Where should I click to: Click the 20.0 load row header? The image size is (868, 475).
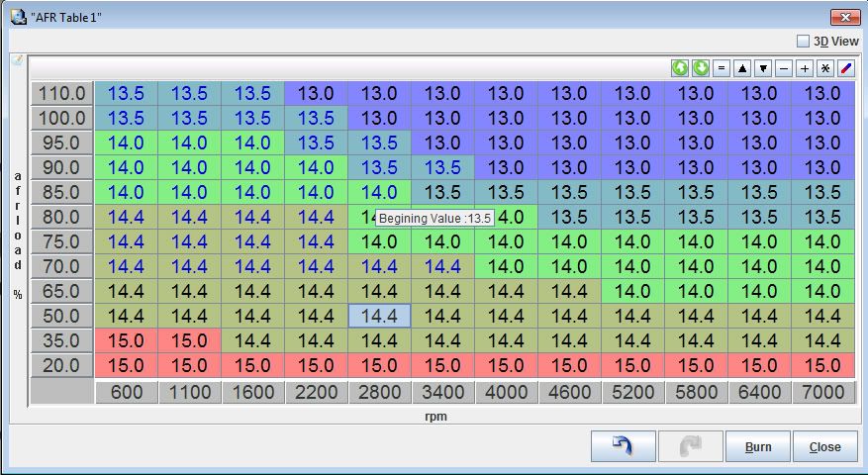coord(61,365)
